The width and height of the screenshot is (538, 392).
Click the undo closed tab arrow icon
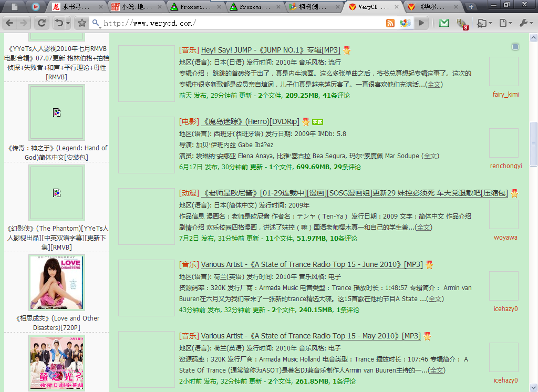click(59, 23)
